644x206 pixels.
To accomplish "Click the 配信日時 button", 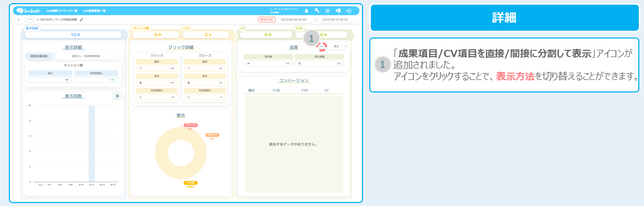I will pyautogui.click(x=266, y=19).
